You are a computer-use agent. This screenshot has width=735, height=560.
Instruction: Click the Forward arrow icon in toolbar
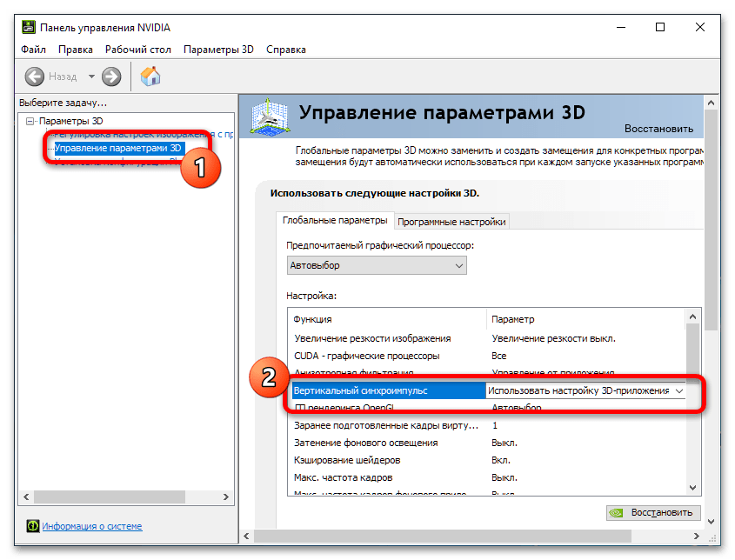(111, 77)
